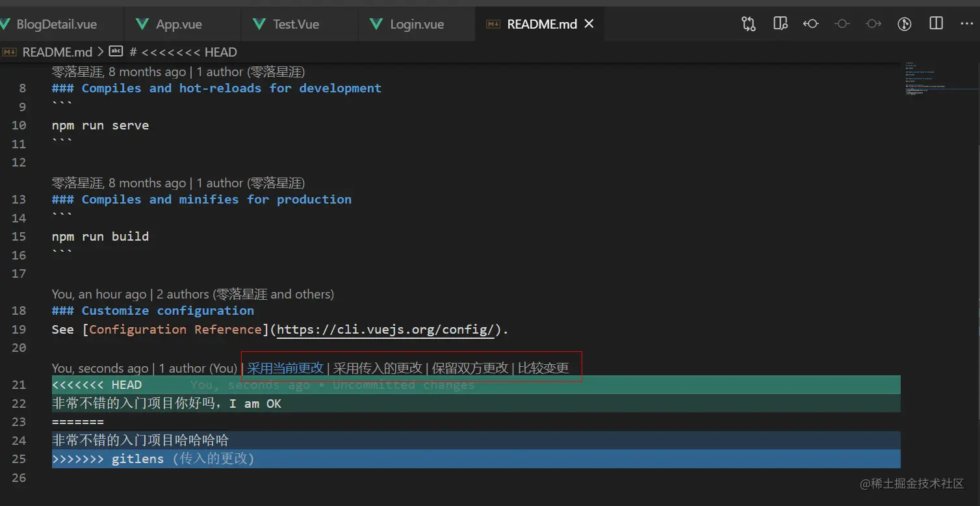980x506 pixels.
Task: Click line number 23 in gutter
Action: pyautogui.click(x=19, y=422)
